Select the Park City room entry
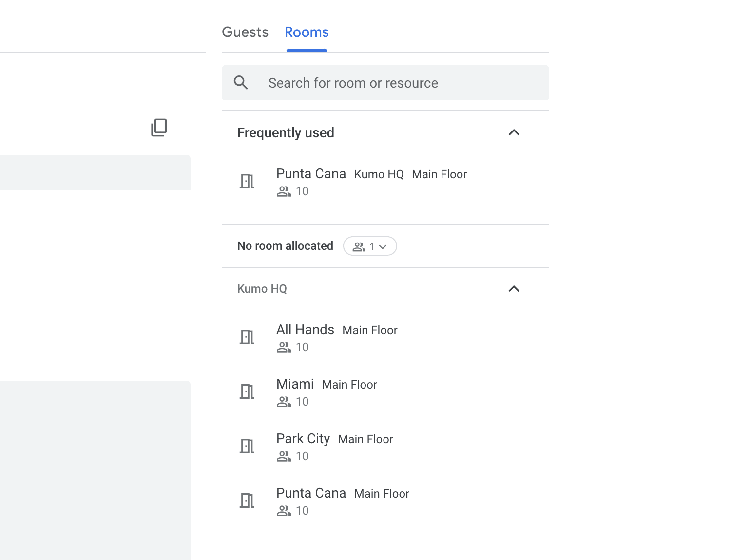 coord(303,438)
